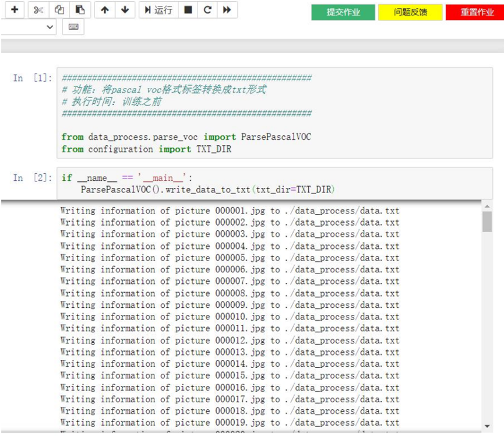Image resolution: width=504 pixels, height=442 pixels.
Task: Submit the assignment with 提交作业
Action: coord(343,12)
